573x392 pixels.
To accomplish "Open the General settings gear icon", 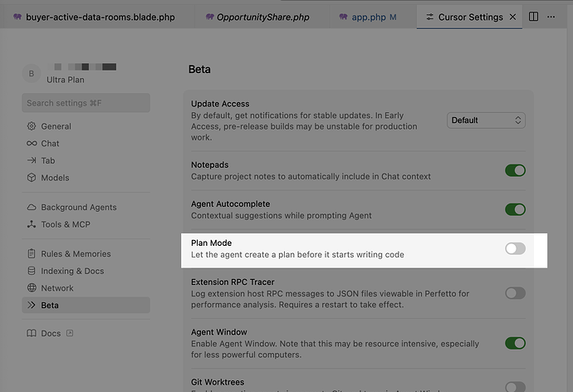I will pos(32,126).
